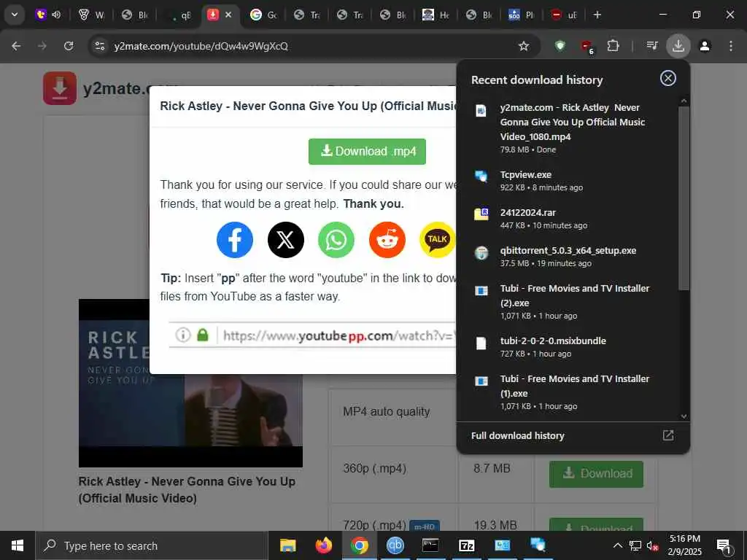Switch to the Google tab
Viewport: 747px width, 560px height.
click(x=264, y=15)
